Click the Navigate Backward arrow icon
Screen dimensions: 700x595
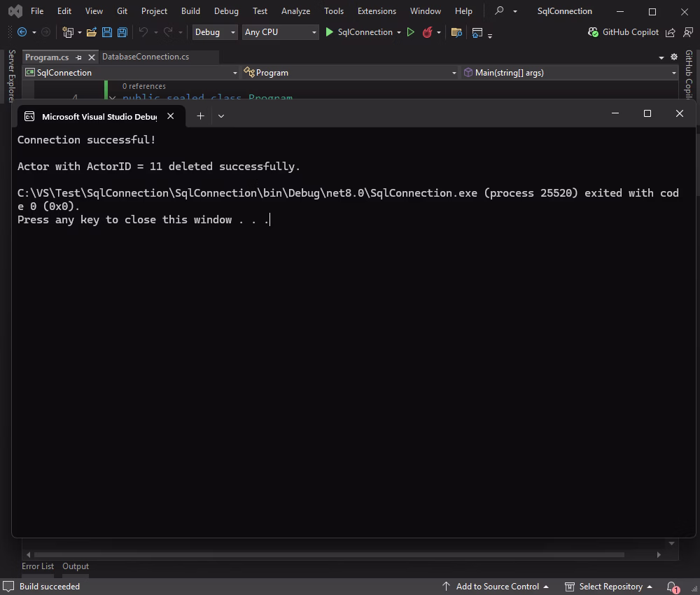pyautogui.click(x=21, y=32)
